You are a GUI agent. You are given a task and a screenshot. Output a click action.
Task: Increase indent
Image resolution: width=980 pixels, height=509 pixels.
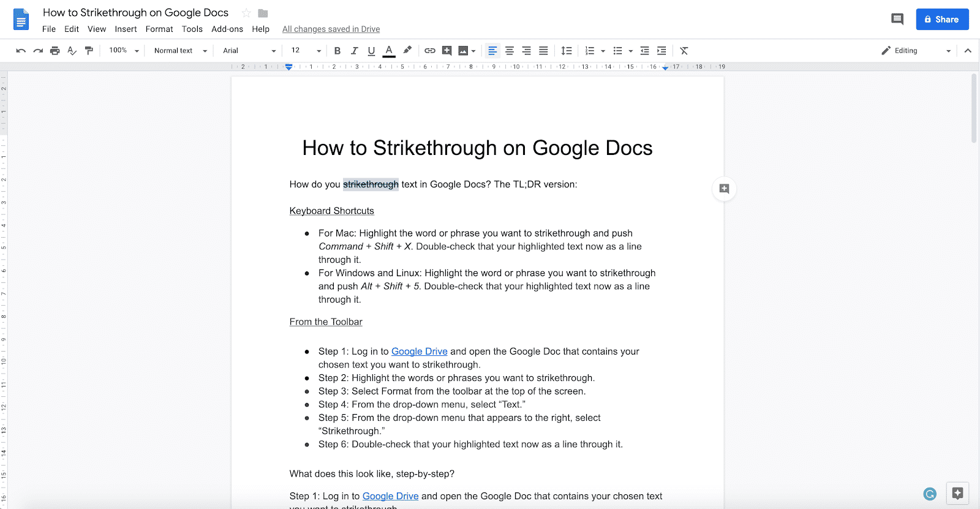661,51
